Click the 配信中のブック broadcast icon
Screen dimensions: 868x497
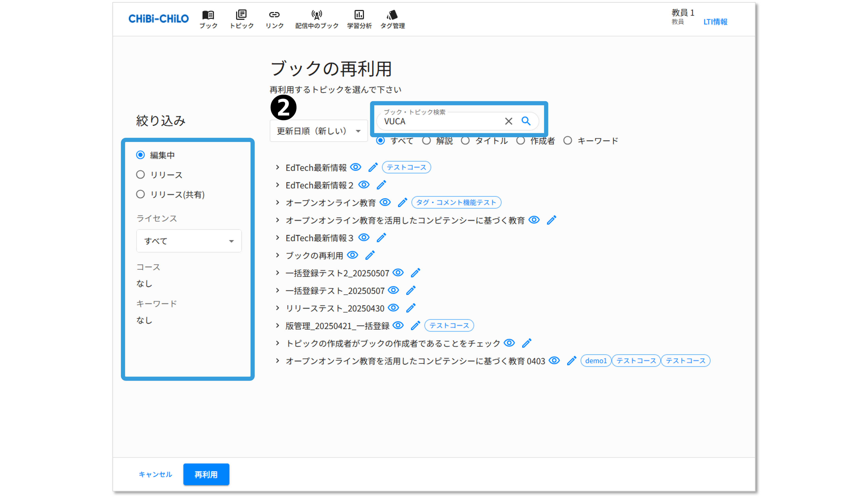tap(316, 19)
